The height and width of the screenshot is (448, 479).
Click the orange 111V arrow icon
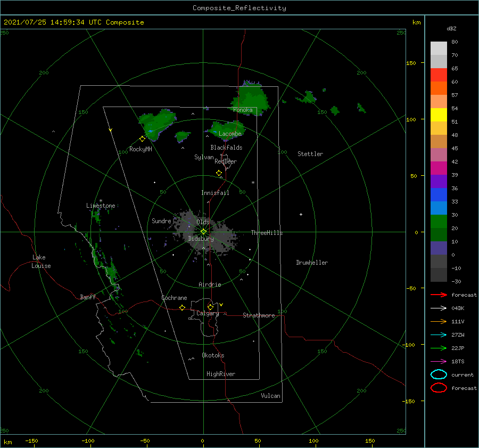(439, 321)
